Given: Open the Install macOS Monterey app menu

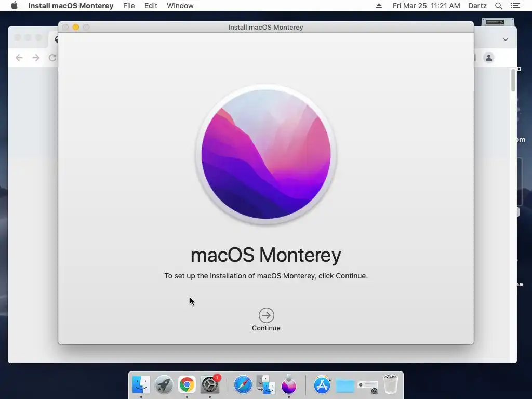Looking at the screenshot, I should point(71,6).
